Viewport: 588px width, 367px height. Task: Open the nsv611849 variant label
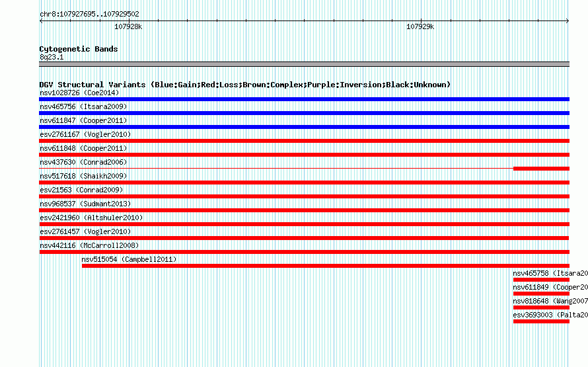pos(550,287)
